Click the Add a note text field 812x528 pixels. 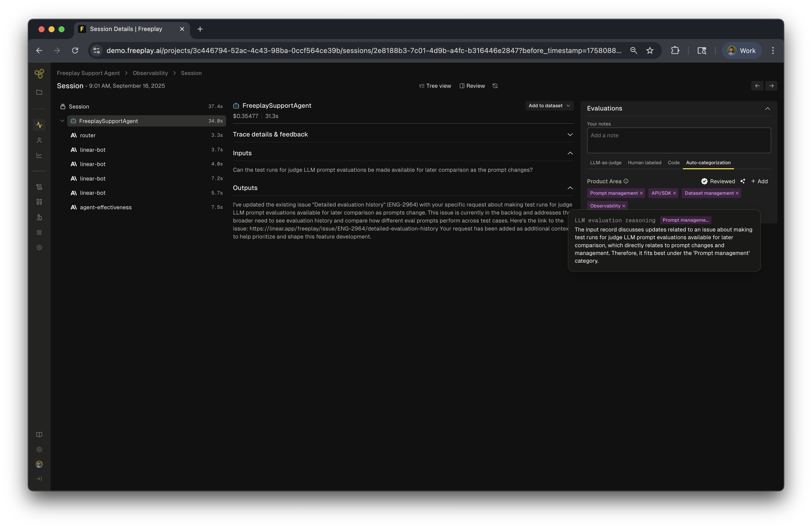pos(679,140)
